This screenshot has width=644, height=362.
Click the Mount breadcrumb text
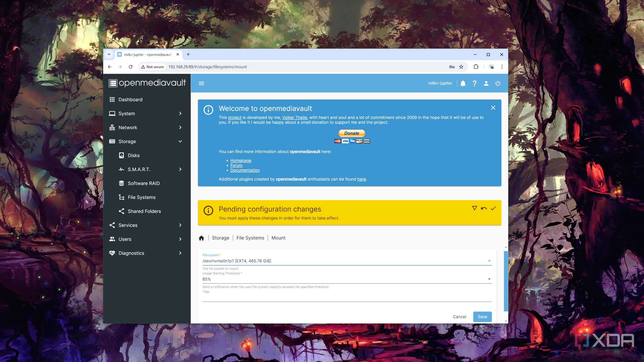pyautogui.click(x=278, y=238)
